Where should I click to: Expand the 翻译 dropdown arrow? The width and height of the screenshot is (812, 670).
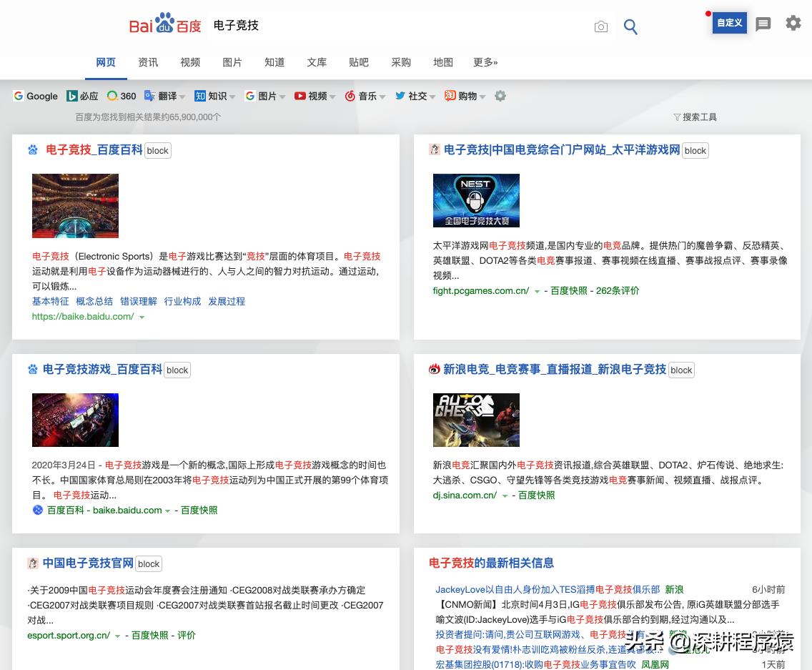pos(182,97)
